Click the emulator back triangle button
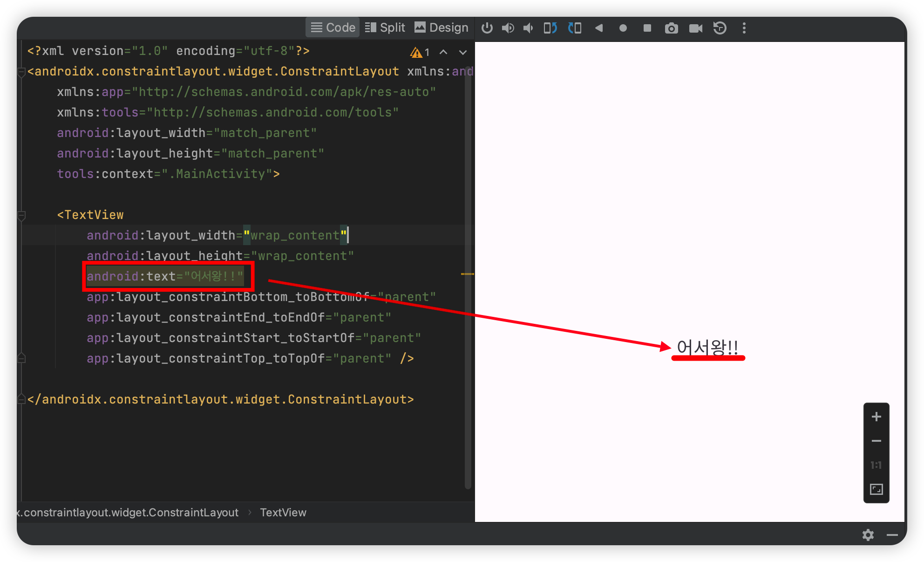 (599, 28)
